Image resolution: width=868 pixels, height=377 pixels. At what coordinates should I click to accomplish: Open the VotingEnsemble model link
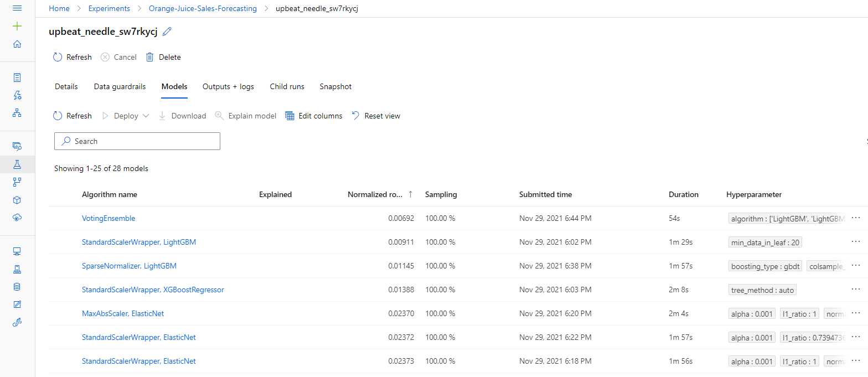pos(108,218)
